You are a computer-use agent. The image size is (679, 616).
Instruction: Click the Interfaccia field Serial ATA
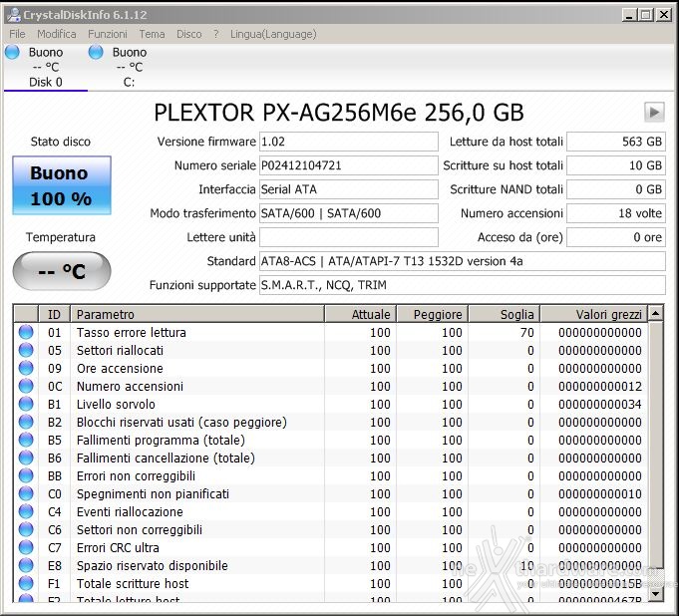point(349,189)
